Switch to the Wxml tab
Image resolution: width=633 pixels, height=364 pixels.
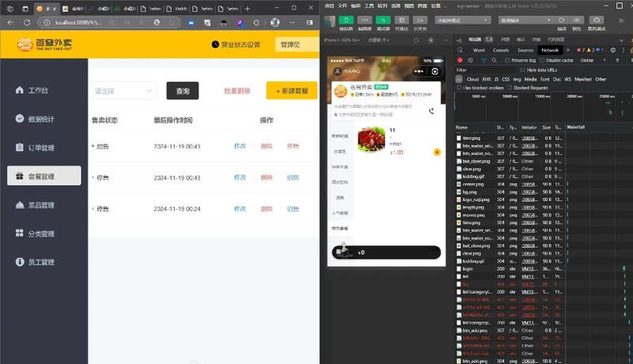[479, 50]
